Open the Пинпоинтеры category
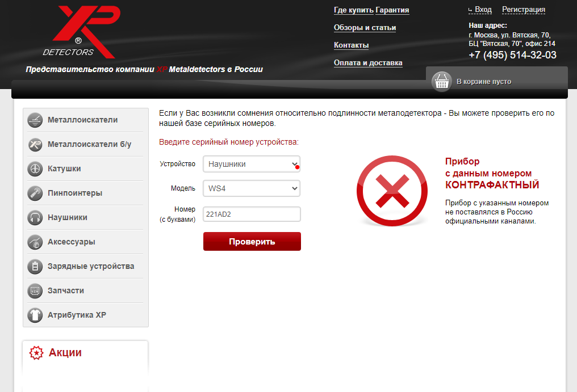Screen dimensions: 577x392 click(x=75, y=193)
